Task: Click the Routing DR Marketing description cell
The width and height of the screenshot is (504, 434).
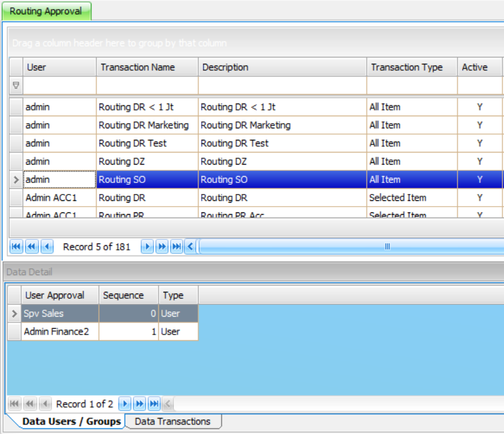Action: click(x=283, y=125)
